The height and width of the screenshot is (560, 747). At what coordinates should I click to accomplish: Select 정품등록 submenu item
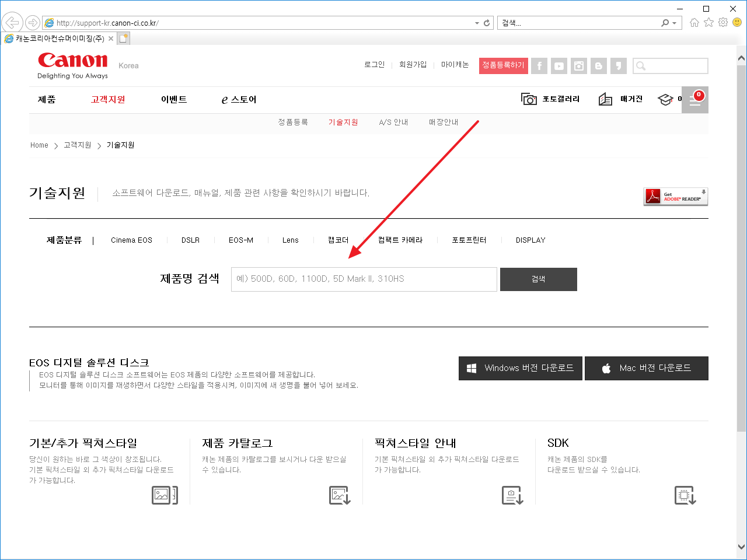click(x=293, y=123)
